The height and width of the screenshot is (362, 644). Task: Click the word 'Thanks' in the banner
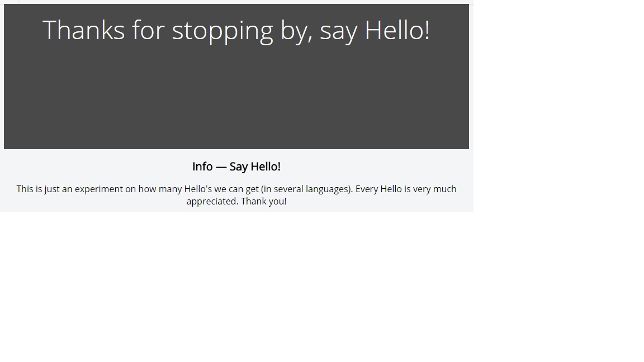pyautogui.click(x=83, y=30)
